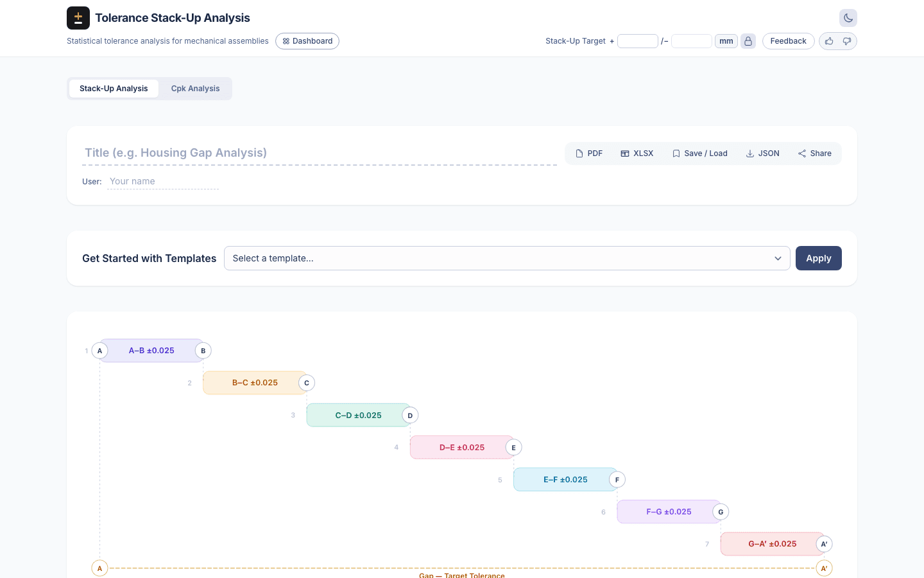Open the template selection dropdown
This screenshot has width=924, height=578.
click(x=507, y=258)
